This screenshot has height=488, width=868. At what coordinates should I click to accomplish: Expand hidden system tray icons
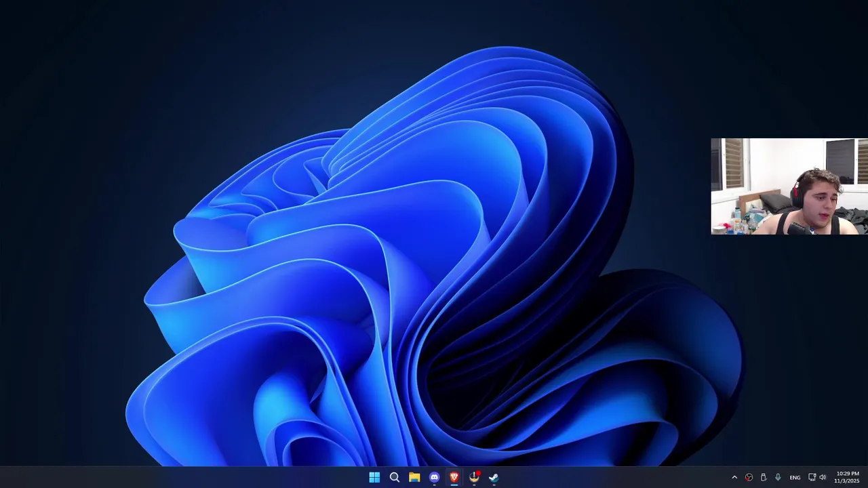point(734,477)
